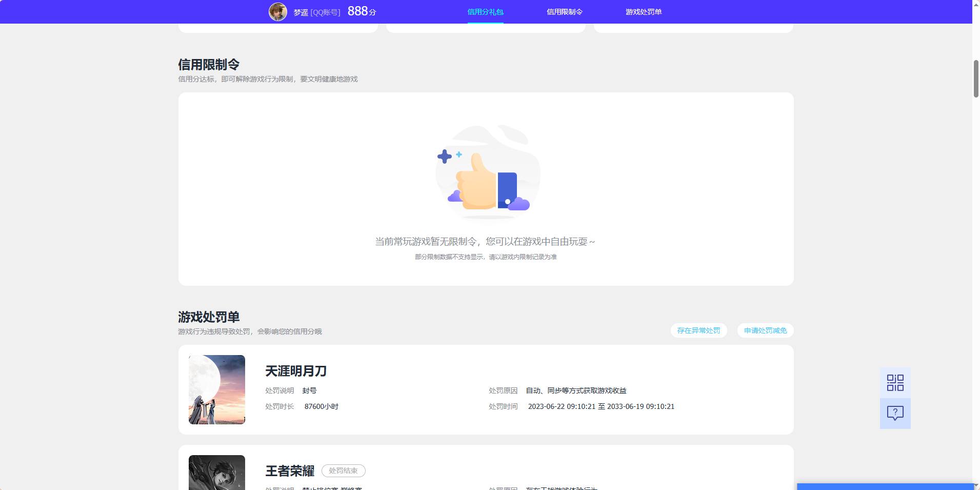The image size is (980, 490).
Task: Switch to the 信用限制令 tab
Action: tap(565, 12)
